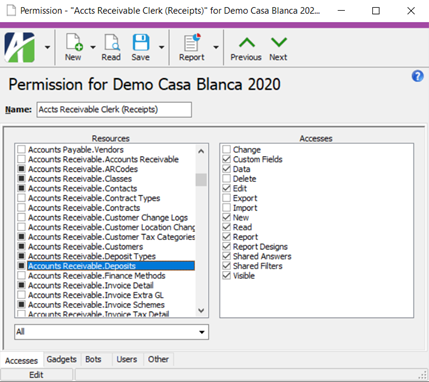Check Accounts Receivable.Finance Methods resource box
Viewport: 429px width, 382px height.
pyautogui.click(x=21, y=276)
